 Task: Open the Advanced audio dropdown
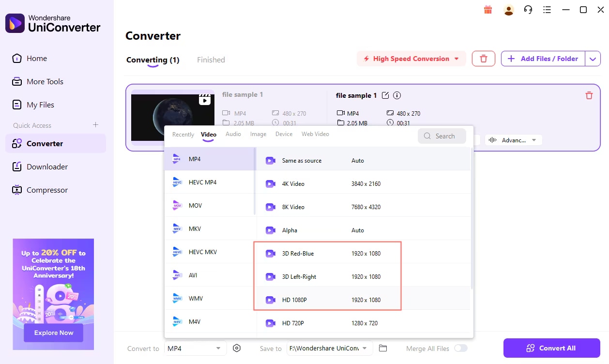513,140
